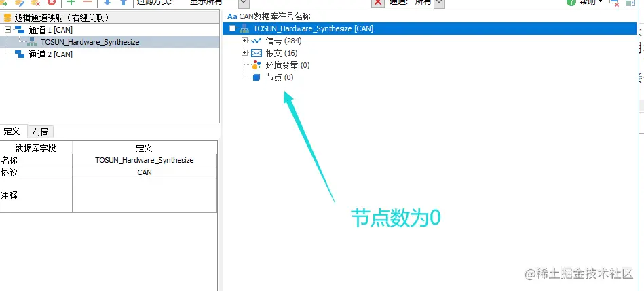
Task: Collapse the TOSUN_Hardware_Synthesize [CAN] root node
Action: [x=233, y=28]
